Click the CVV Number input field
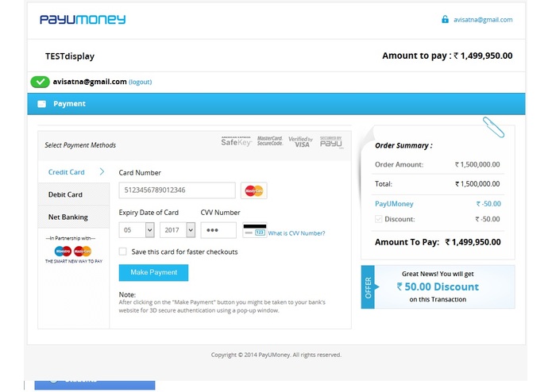The height and width of the screenshot is (392, 552). (x=218, y=230)
